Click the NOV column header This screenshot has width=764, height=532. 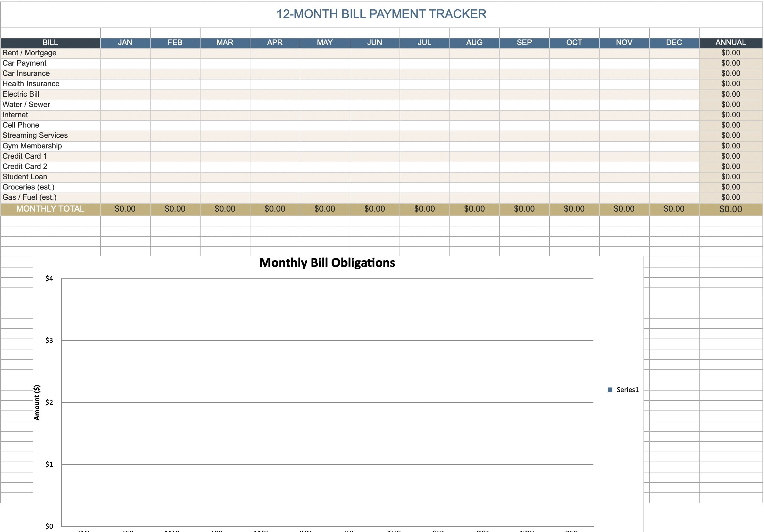pyautogui.click(x=624, y=43)
